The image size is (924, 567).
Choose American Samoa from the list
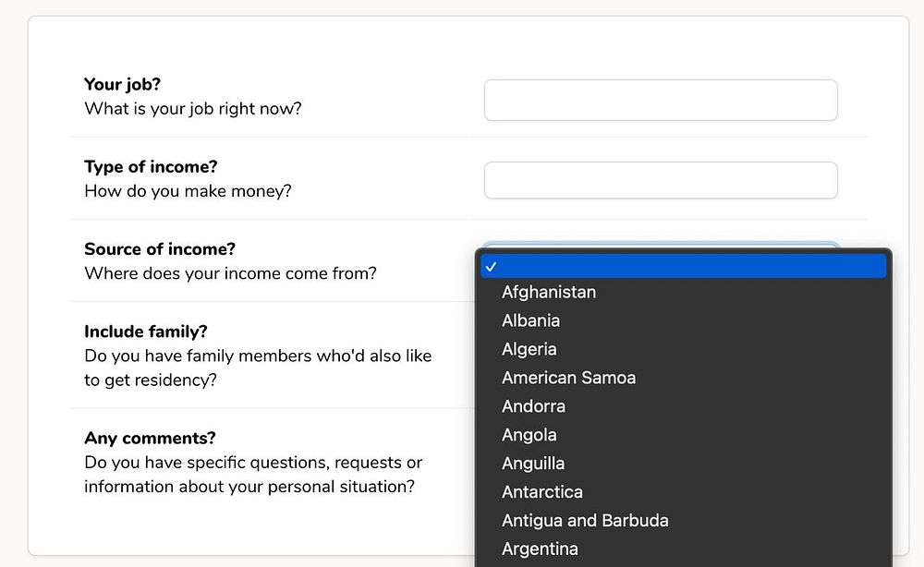(x=568, y=378)
